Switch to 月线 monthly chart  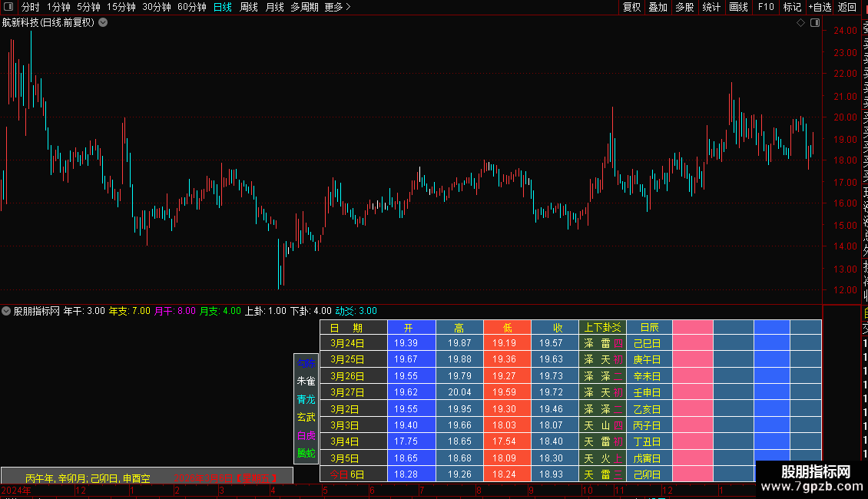coord(274,7)
